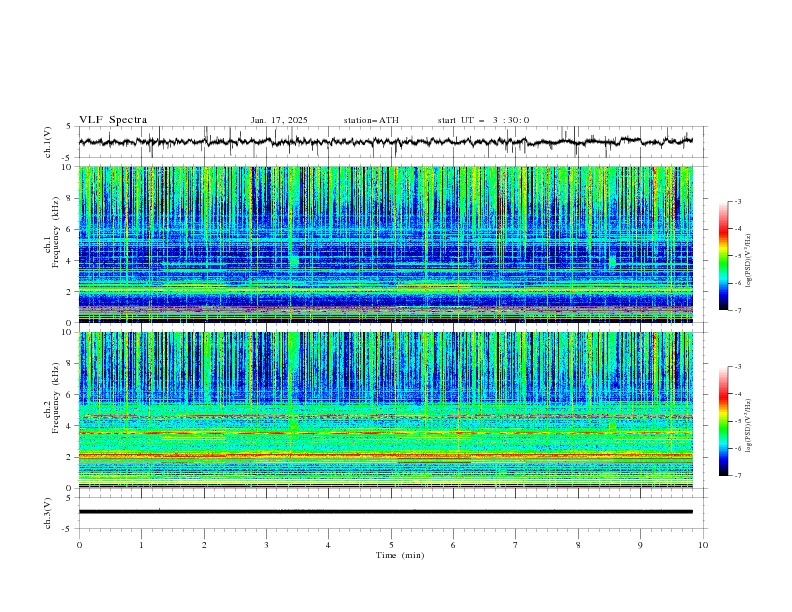Viewport: 792px width, 612px height.
Task: Click the "ch.1(V)" waveform axis label
Action: [x=48, y=142]
